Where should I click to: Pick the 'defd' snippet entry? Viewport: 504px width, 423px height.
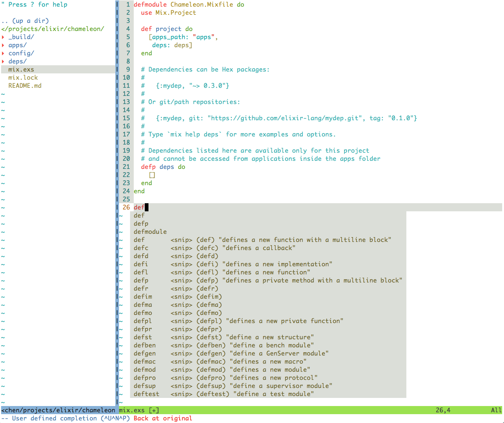[268, 256]
